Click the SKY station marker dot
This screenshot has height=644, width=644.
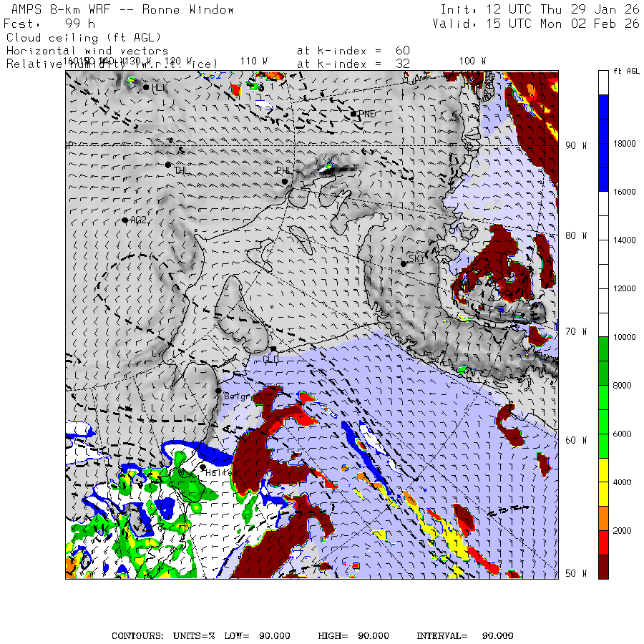[404, 263]
